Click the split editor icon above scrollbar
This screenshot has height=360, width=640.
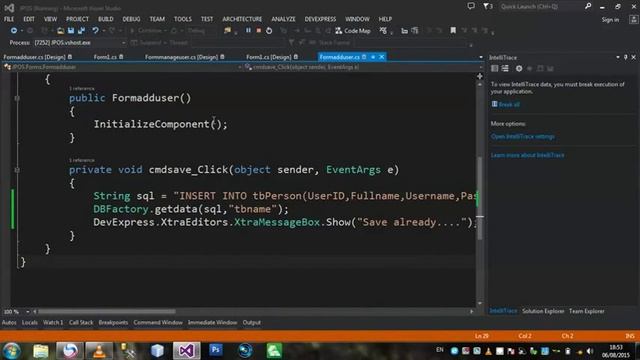[480, 76]
